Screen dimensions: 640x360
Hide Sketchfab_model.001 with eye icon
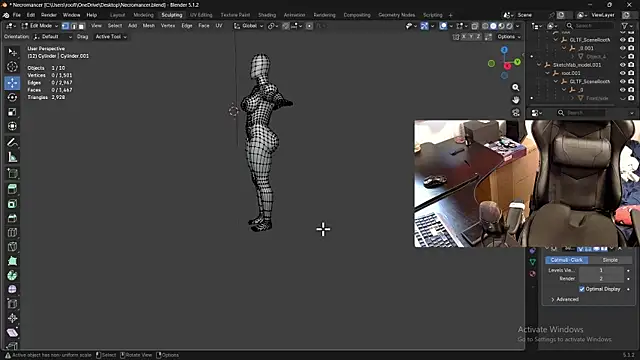pos(622,65)
